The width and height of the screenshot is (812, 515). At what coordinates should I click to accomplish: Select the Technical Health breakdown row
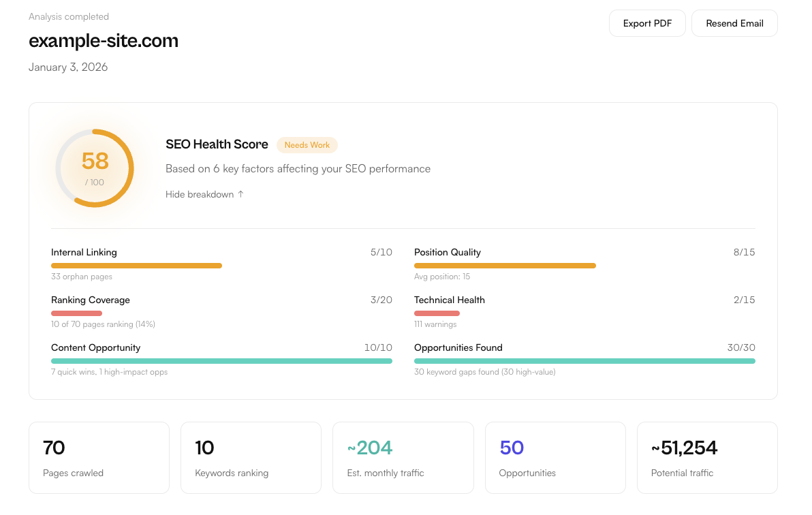[450, 300]
